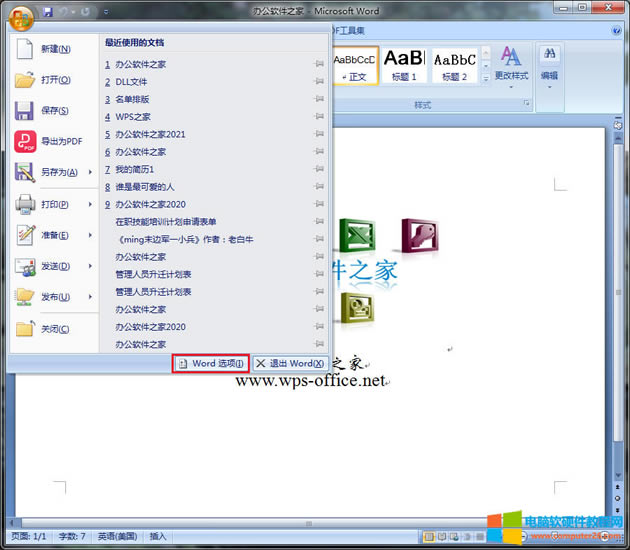Click the 页面: 1/1 status bar item
Viewport: 630px width, 550px height.
coord(29,536)
